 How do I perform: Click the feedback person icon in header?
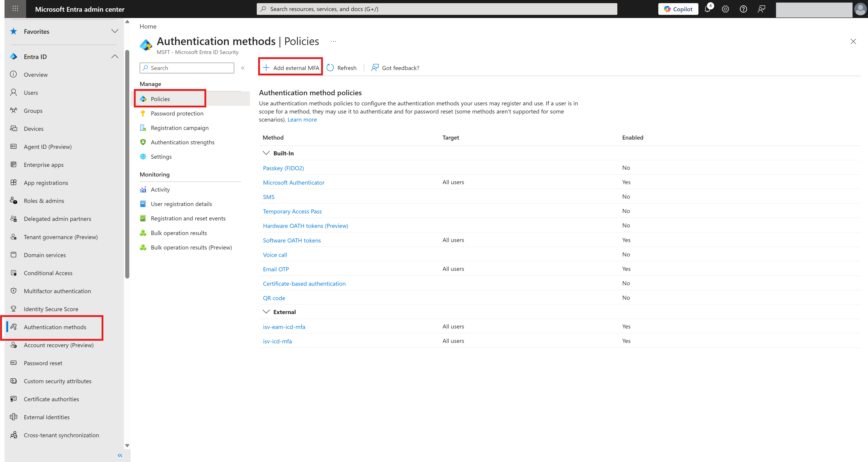click(x=761, y=9)
